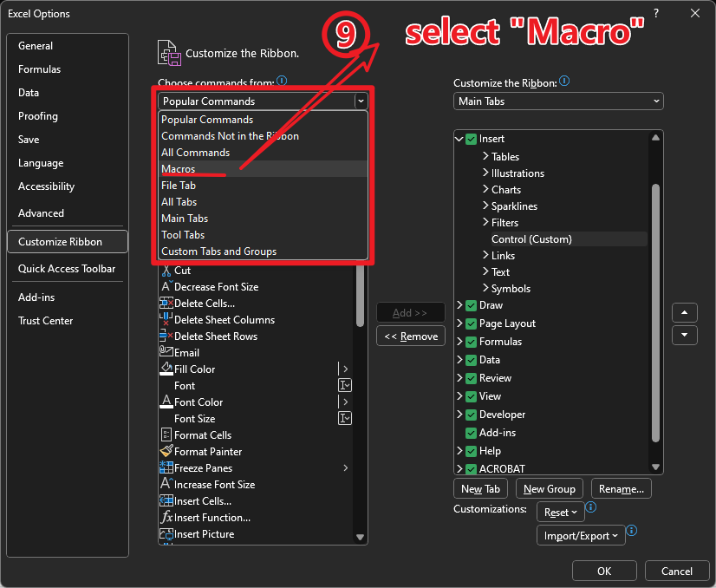Expand the Filters group
Screen dimensions: 716x588
[485, 222]
